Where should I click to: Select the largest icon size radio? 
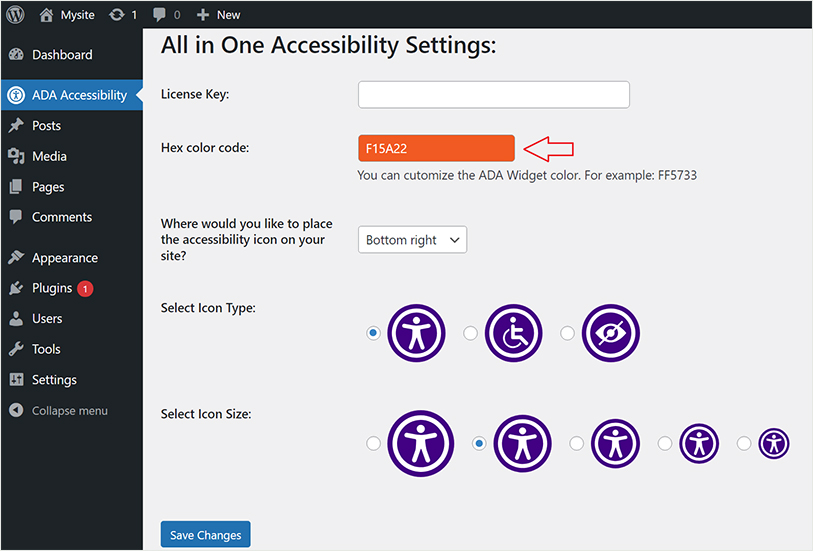373,443
